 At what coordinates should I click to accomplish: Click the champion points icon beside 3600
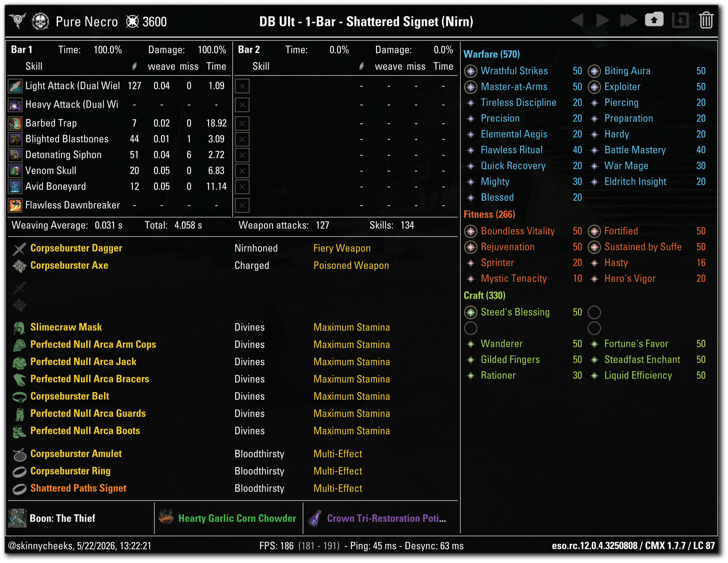tap(132, 22)
